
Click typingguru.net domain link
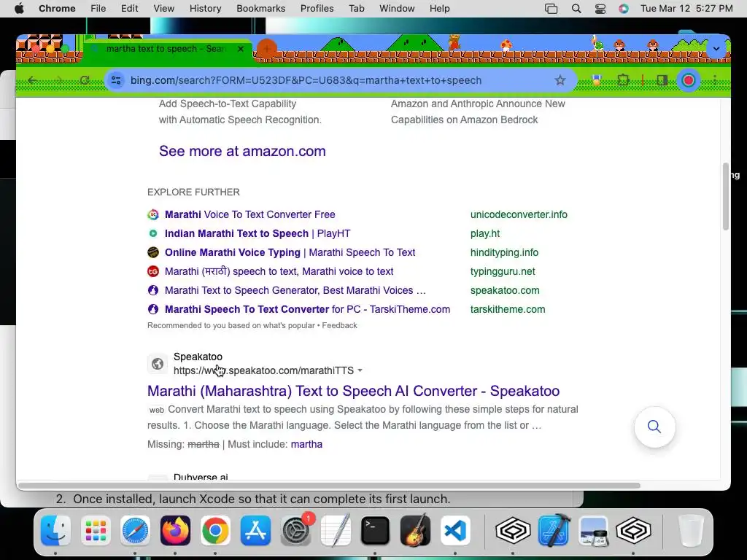pos(503,271)
